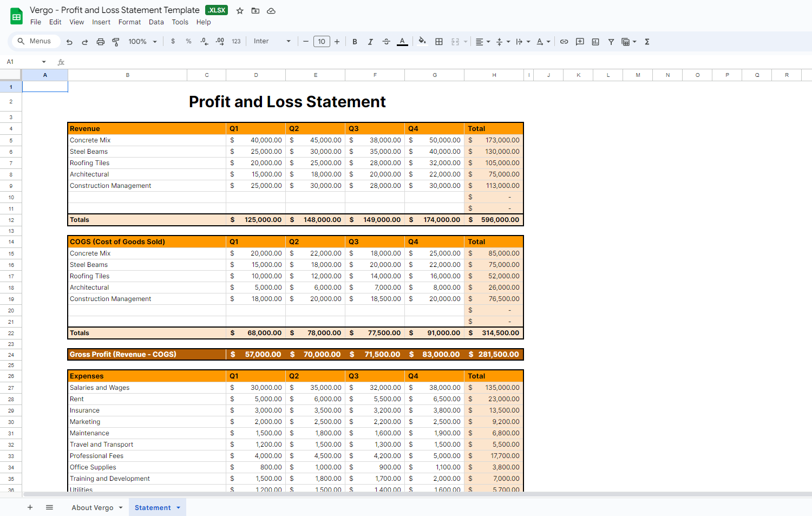This screenshot has width=812, height=516.
Task: Activate the paint format tool
Action: click(116, 42)
